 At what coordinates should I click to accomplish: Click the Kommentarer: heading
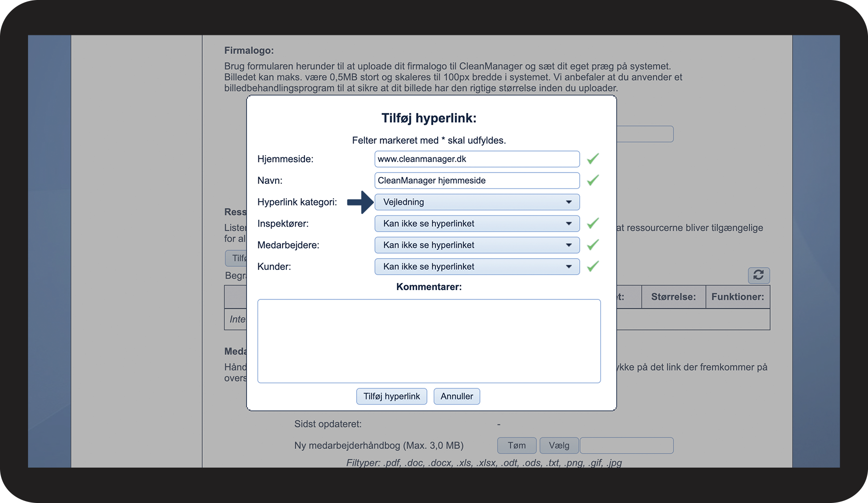click(429, 287)
